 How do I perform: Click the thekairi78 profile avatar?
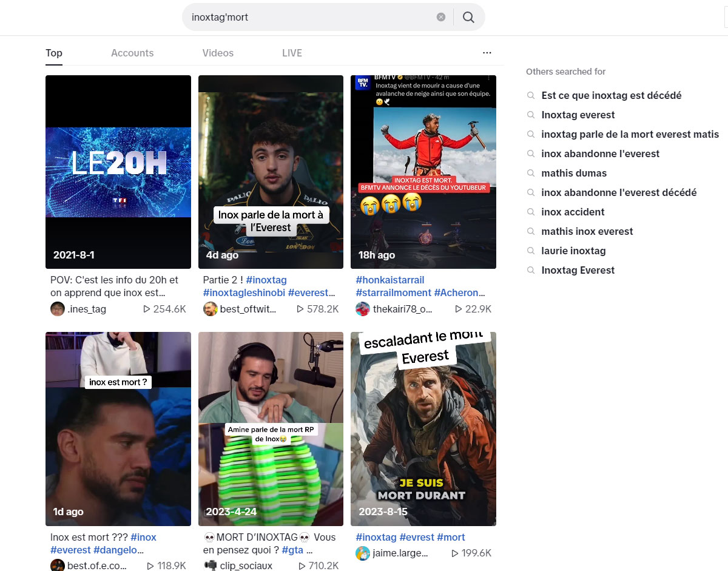point(363,309)
